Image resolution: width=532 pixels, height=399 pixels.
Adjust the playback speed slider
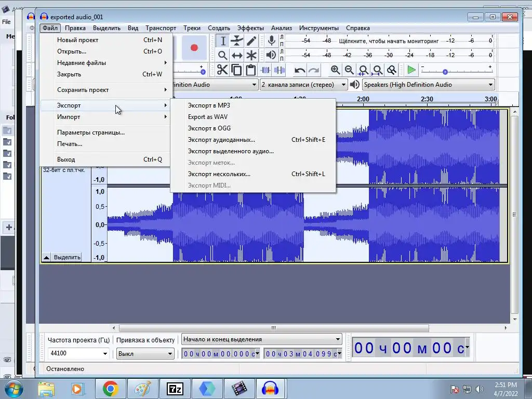(445, 72)
